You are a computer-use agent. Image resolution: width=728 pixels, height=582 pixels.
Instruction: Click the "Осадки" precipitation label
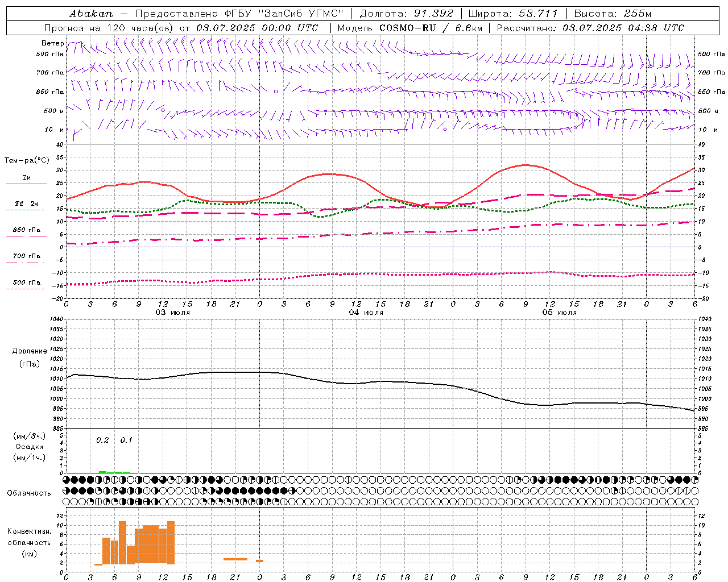tap(29, 447)
